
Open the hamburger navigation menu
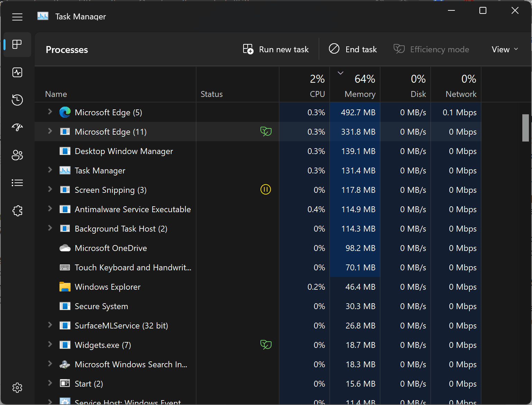[17, 17]
